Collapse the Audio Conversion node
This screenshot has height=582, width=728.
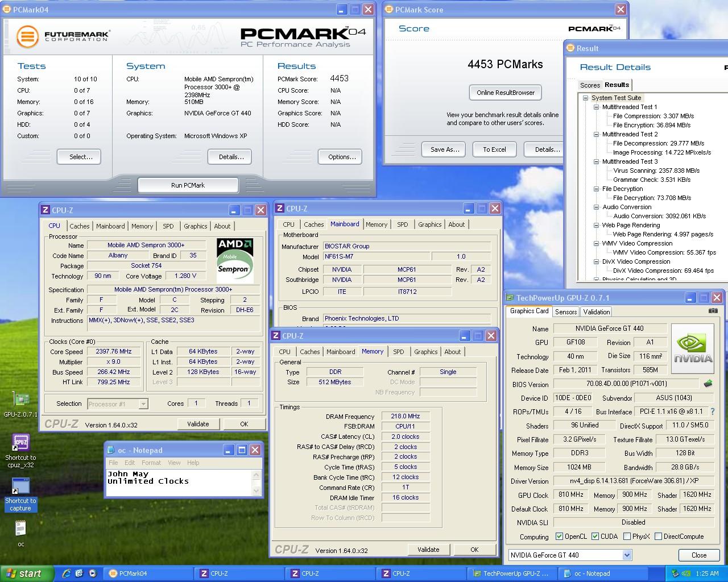(596, 207)
